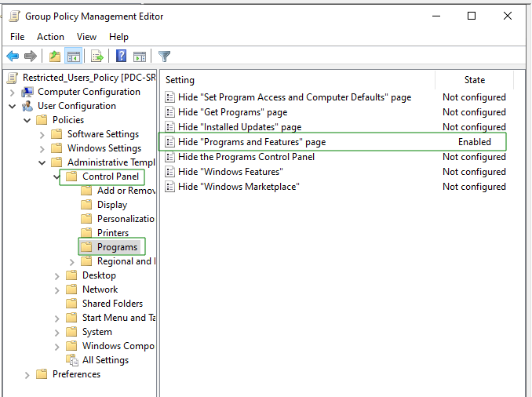Select Hide "Get Programs" page setting
Image resolution: width=532 pixels, height=397 pixels.
233,112
